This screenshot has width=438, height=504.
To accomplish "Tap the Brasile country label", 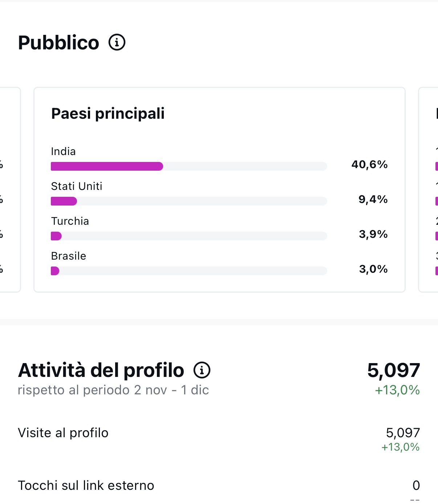I will [69, 256].
